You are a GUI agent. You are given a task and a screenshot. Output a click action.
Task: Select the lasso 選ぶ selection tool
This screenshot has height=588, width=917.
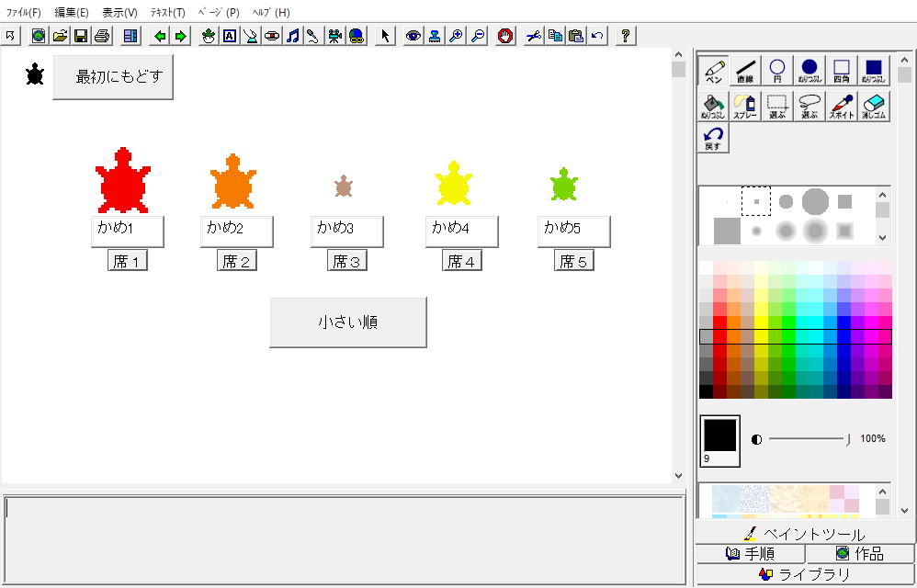pyautogui.click(x=809, y=107)
